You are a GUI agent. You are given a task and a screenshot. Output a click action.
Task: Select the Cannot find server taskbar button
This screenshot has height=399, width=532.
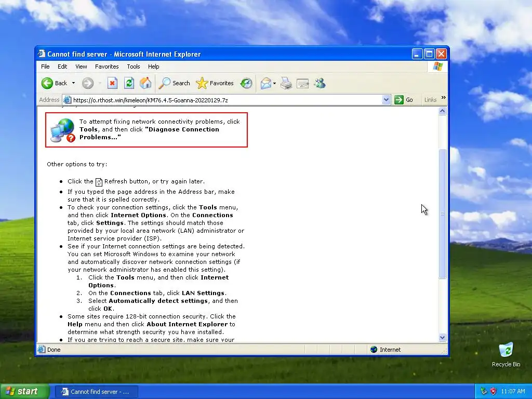click(x=96, y=392)
